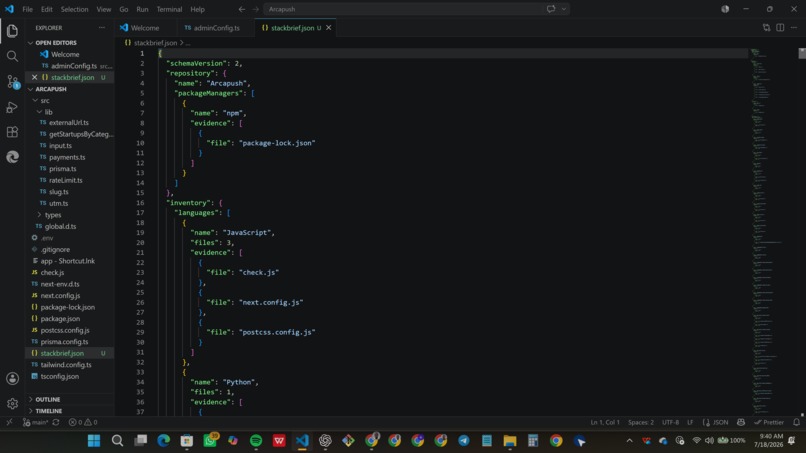
Task: Click Ln 1, Col 1 cursor position
Action: [605, 422]
